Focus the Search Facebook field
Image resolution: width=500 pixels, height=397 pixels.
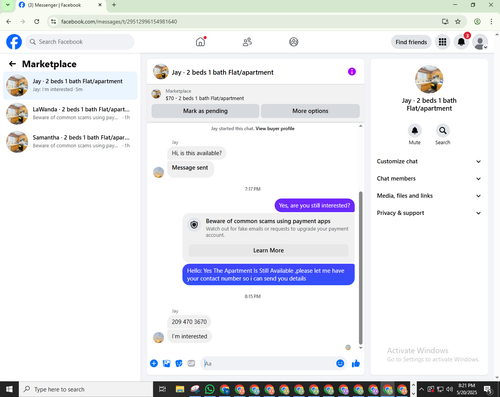pyautogui.click(x=80, y=42)
